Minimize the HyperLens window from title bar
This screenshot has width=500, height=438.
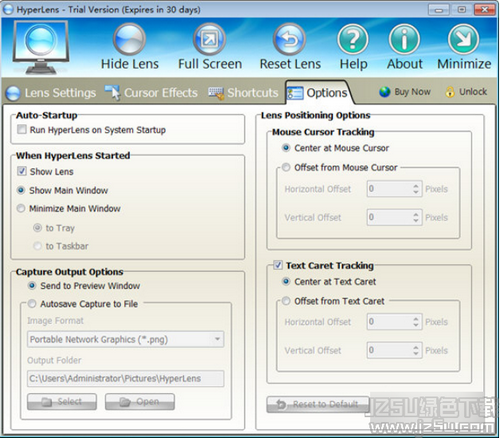439,9
